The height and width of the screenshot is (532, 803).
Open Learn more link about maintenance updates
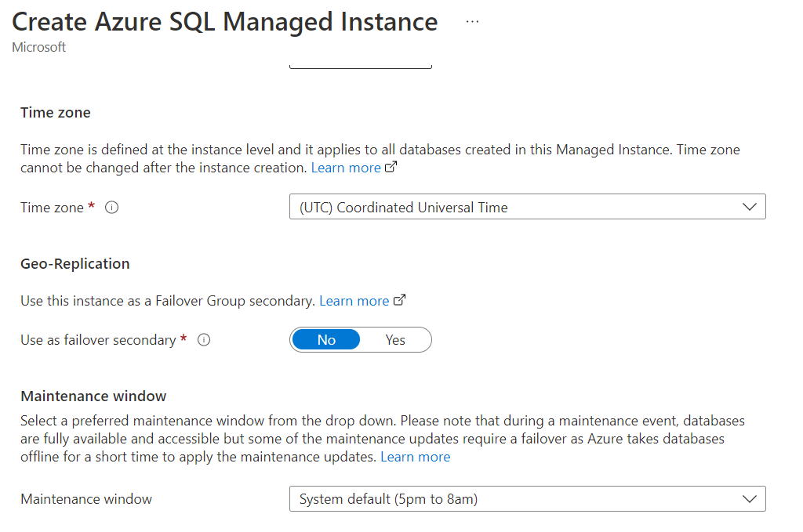(x=415, y=457)
